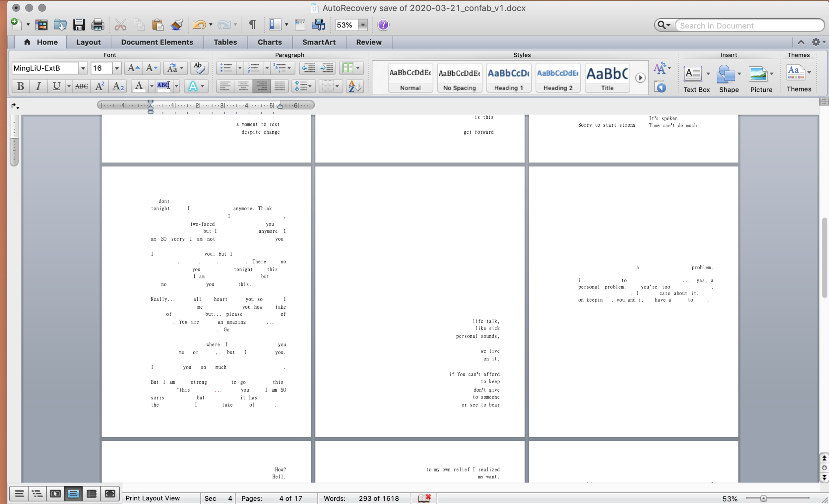Click the Search in Document field

(750, 26)
